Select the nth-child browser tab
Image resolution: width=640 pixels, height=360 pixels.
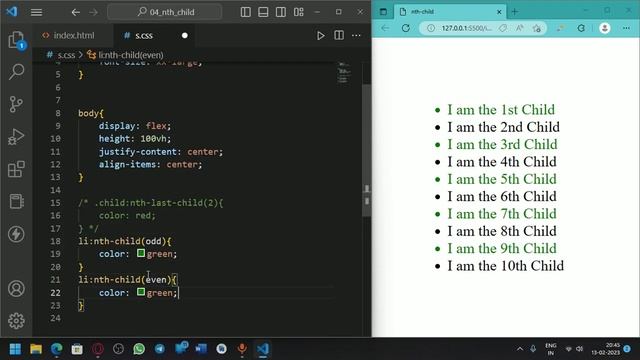coord(451,11)
